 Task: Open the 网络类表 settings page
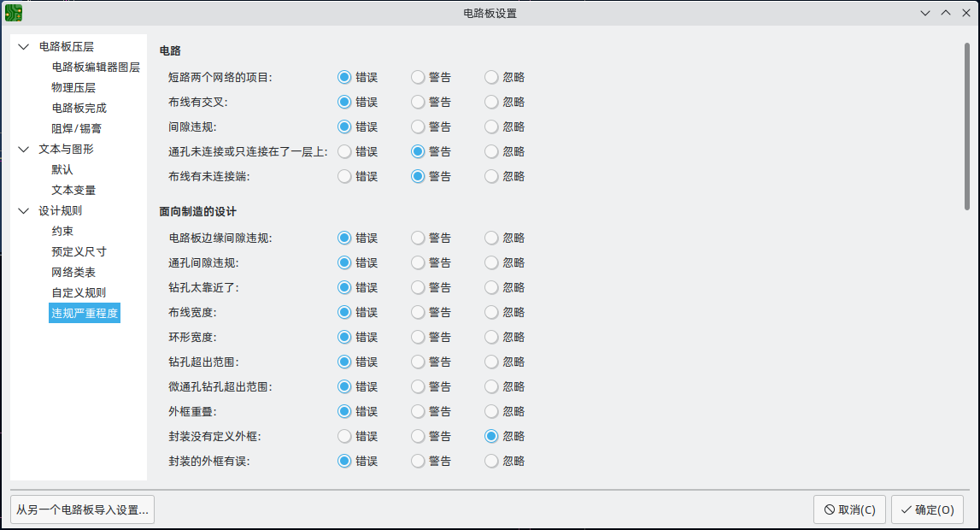point(73,273)
